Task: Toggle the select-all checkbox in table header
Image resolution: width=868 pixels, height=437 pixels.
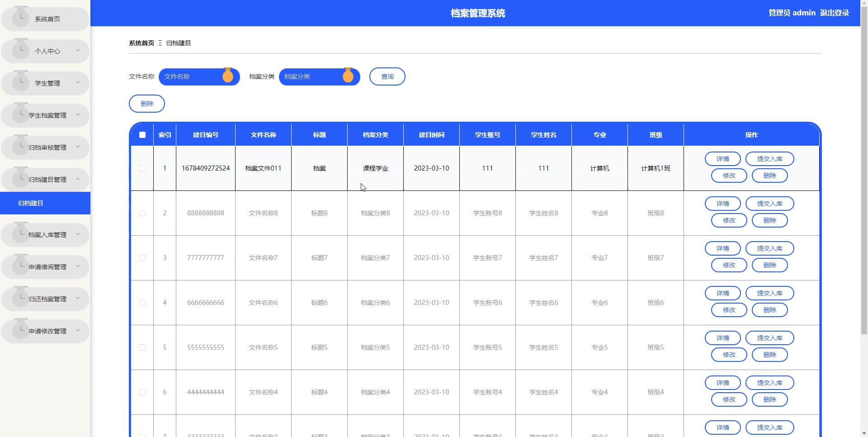Action: [x=142, y=135]
